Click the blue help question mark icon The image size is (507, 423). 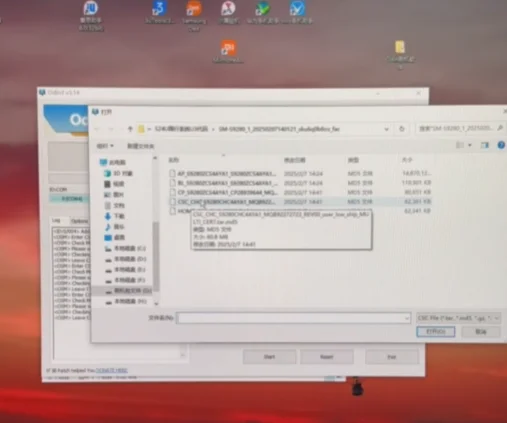pos(501,145)
